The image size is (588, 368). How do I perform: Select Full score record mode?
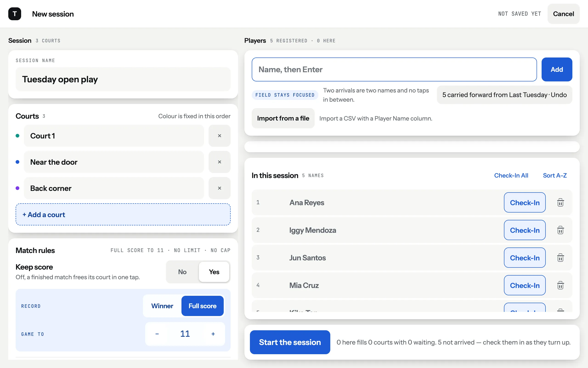pos(202,306)
